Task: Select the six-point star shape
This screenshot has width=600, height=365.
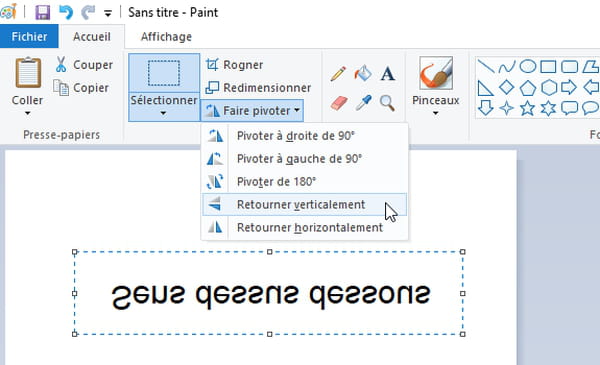Action: click(548, 108)
